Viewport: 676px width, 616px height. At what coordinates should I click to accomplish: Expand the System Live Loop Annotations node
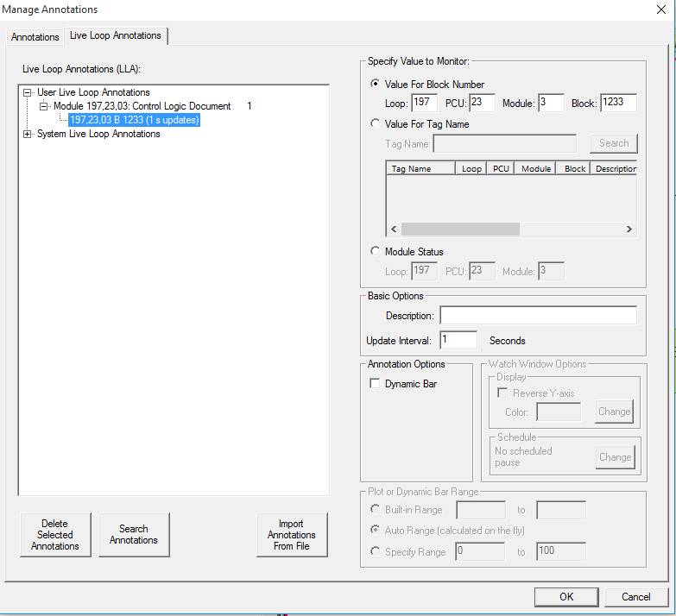[28, 134]
